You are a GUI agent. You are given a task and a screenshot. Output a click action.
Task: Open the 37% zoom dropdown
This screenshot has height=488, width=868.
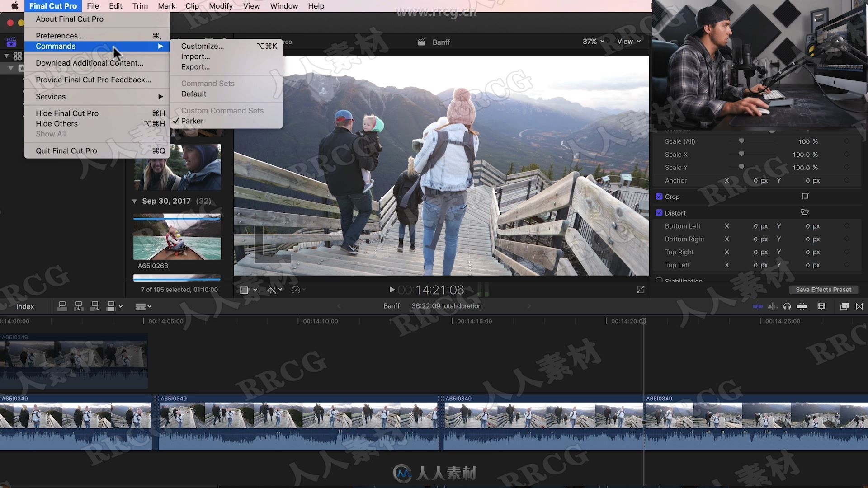coord(593,41)
